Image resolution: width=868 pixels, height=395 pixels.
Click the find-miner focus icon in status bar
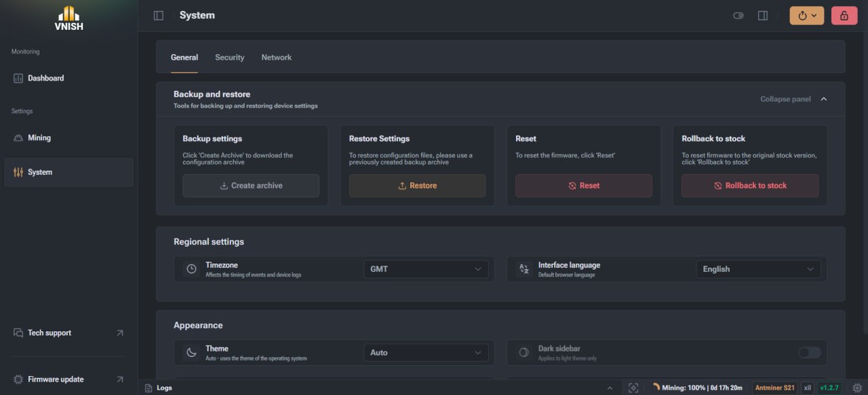633,388
